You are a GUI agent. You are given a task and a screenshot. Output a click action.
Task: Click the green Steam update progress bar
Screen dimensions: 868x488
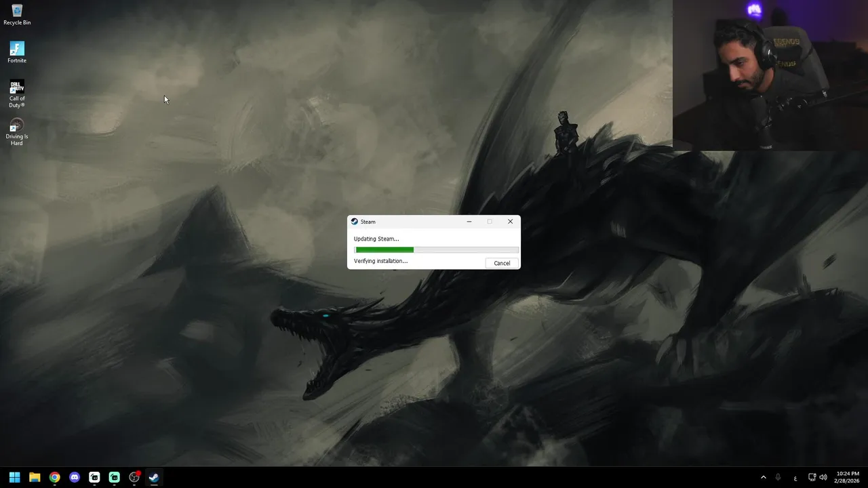(x=436, y=250)
